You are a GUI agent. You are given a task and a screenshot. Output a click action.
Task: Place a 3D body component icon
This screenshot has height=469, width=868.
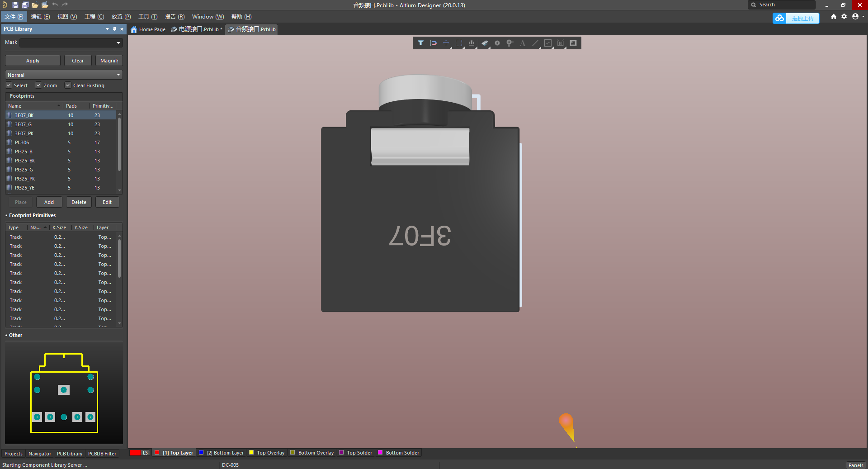(485, 43)
